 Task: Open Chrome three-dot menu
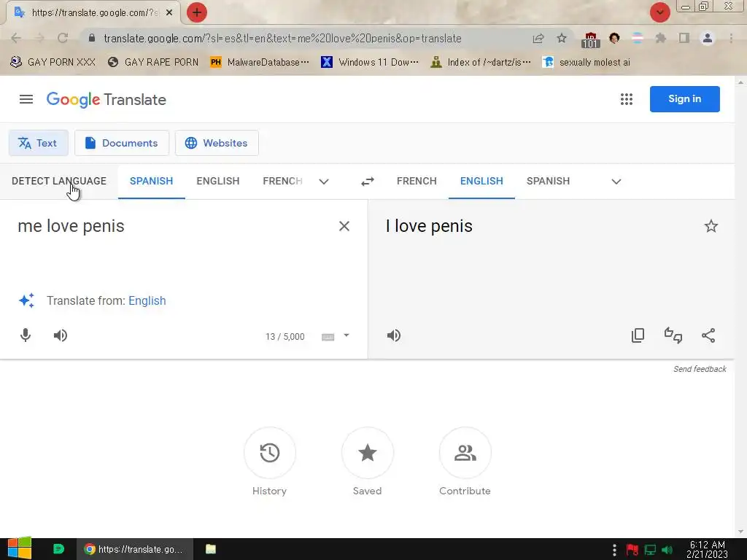pos(731,38)
